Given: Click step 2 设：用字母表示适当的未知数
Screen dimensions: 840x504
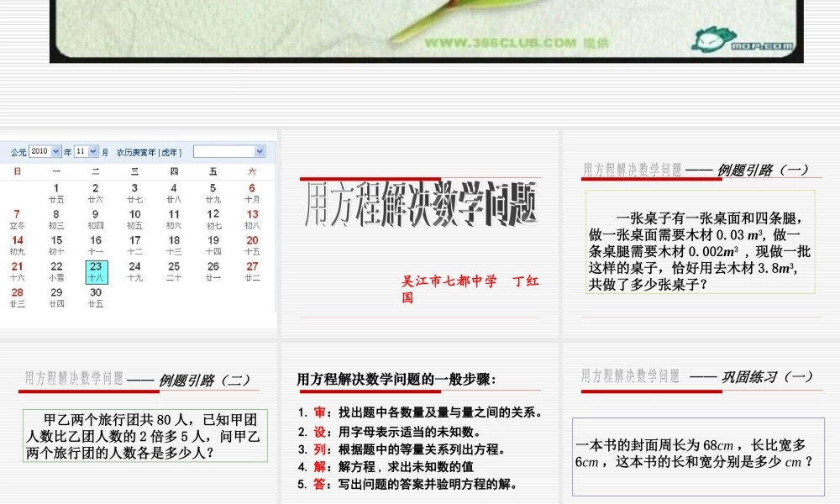Looking at the screenshot, I should [391, 432].
